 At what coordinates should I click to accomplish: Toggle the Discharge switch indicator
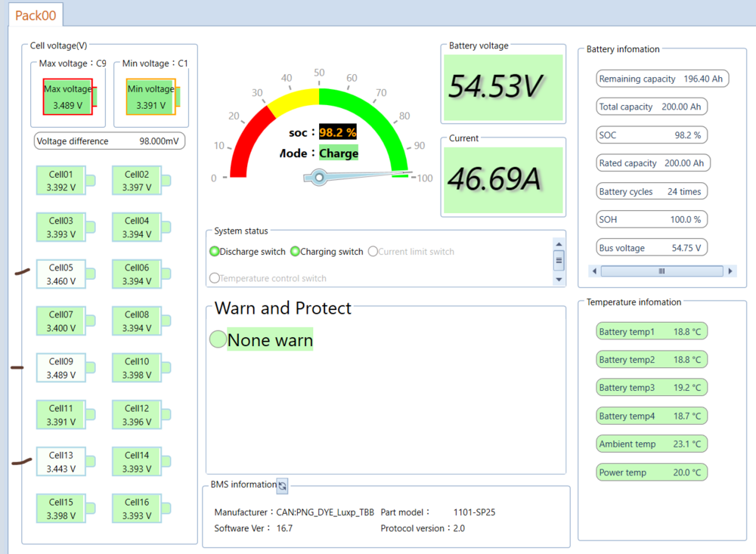pyautogui.click(x=215, y=252)
